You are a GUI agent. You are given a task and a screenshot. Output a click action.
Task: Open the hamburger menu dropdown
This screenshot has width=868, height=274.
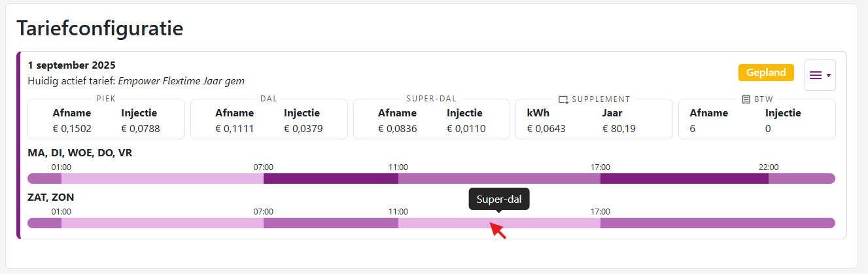(x=820, y=75)
